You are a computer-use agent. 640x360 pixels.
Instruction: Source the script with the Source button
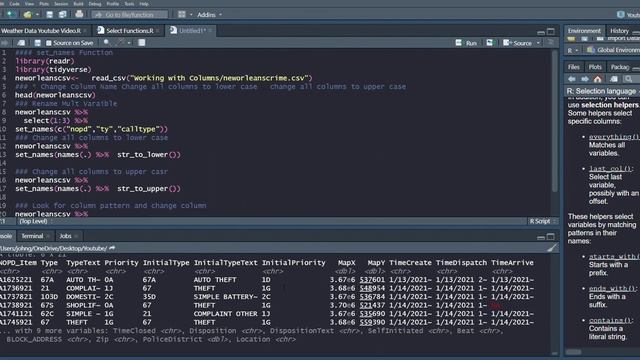518,43
